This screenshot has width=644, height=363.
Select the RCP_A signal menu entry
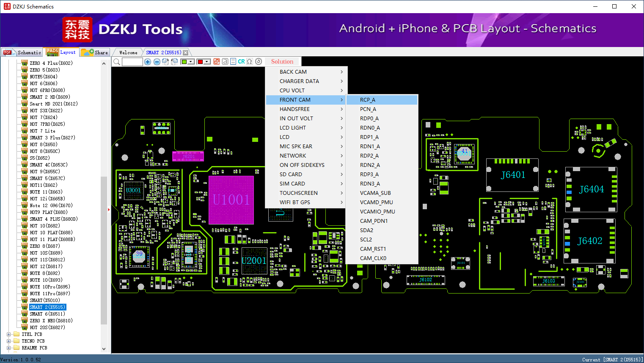(x=382, y=100)
